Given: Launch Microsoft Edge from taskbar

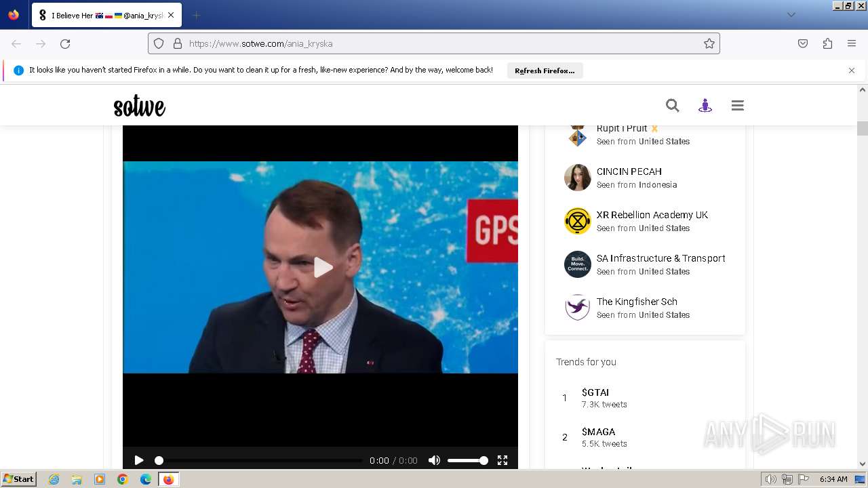Looking at the screenshot, I should point(146,479).
